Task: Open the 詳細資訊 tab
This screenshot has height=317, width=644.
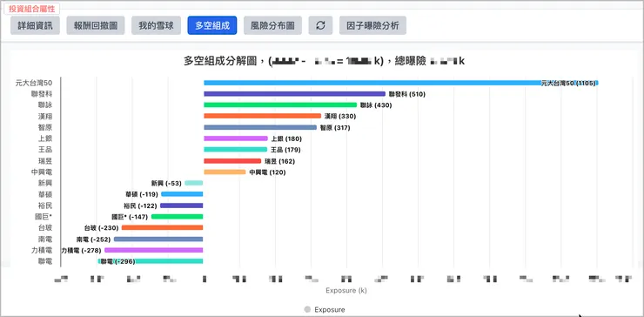Action: pos(36,25)
